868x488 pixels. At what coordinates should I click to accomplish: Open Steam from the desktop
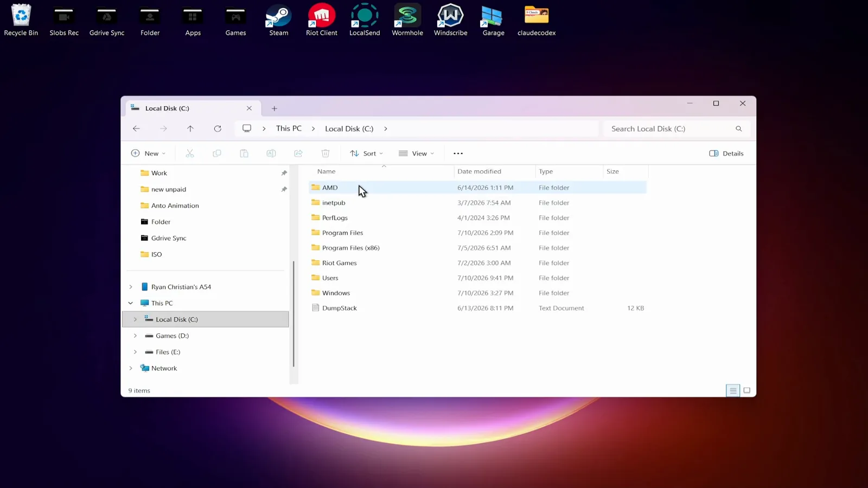pos(279,20)
